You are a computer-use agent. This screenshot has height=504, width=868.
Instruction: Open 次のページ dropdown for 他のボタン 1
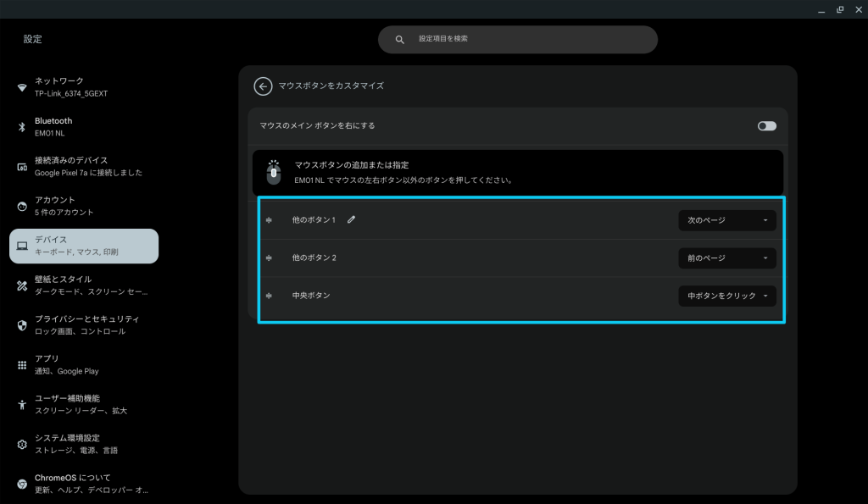click(726, 220)
